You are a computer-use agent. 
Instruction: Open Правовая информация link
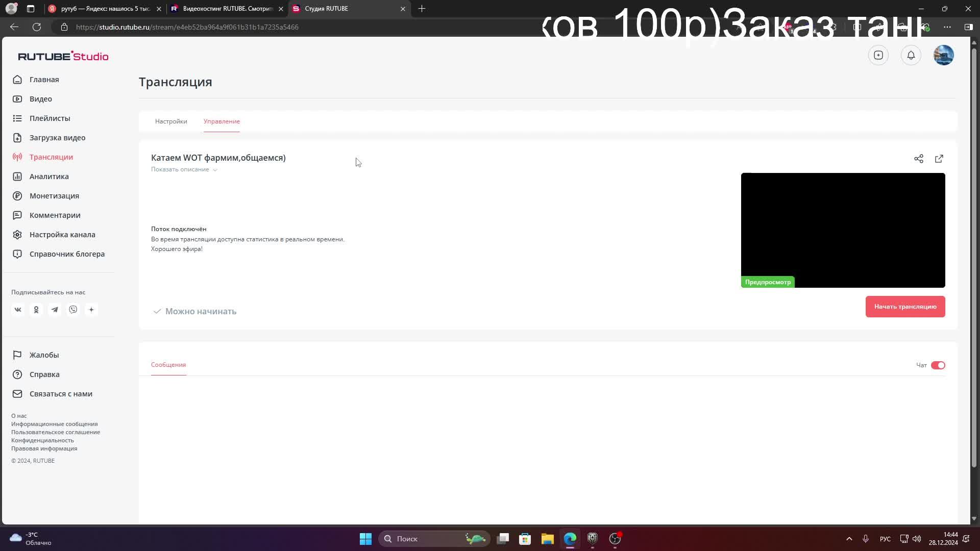point(44,448)
